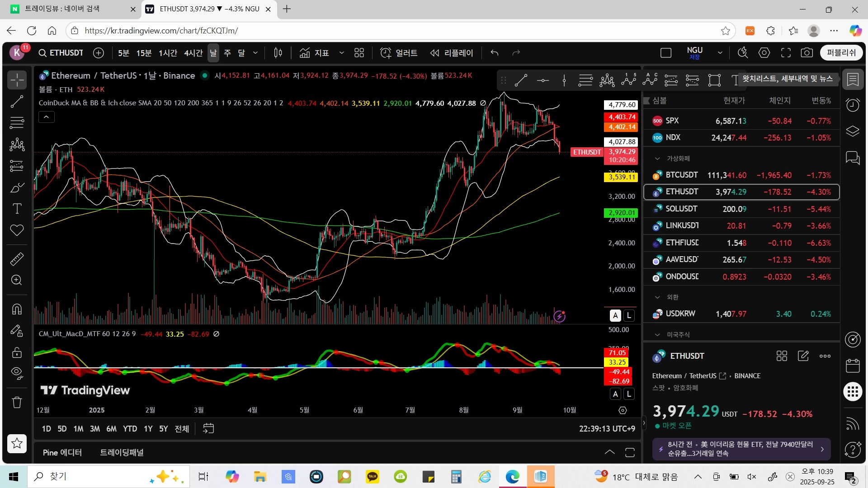Activate the zoom in tool
The height and width of the screenshot is (488, 868).
coord(17,280)
